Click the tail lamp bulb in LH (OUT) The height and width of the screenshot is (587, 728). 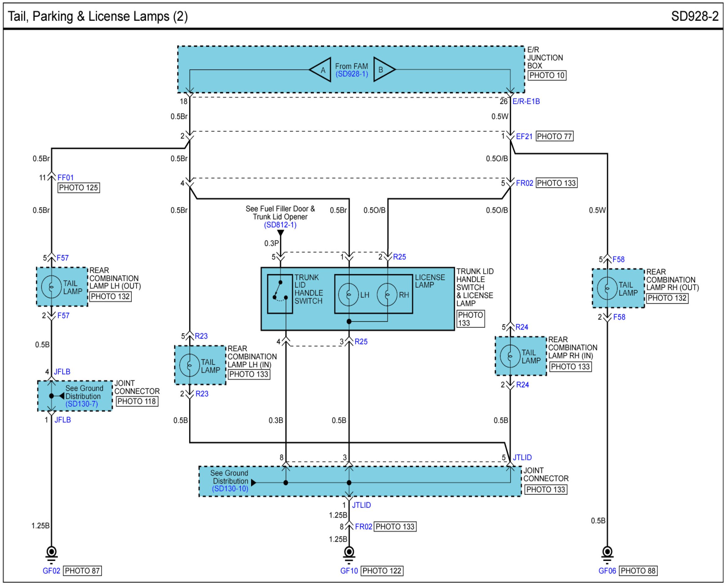[51, 287]
